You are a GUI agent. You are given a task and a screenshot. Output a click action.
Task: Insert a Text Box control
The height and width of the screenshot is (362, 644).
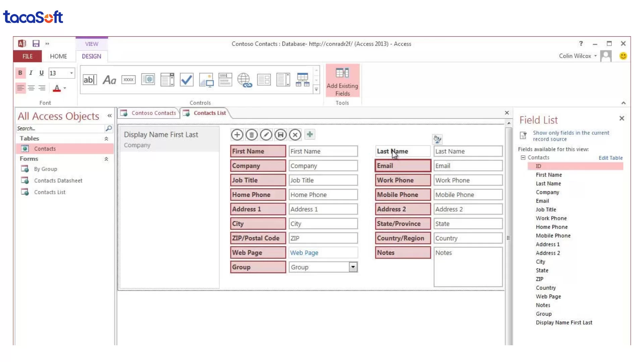click(90, 80)
